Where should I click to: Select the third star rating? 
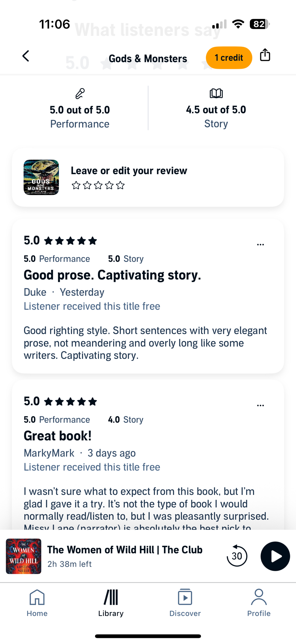98,185
